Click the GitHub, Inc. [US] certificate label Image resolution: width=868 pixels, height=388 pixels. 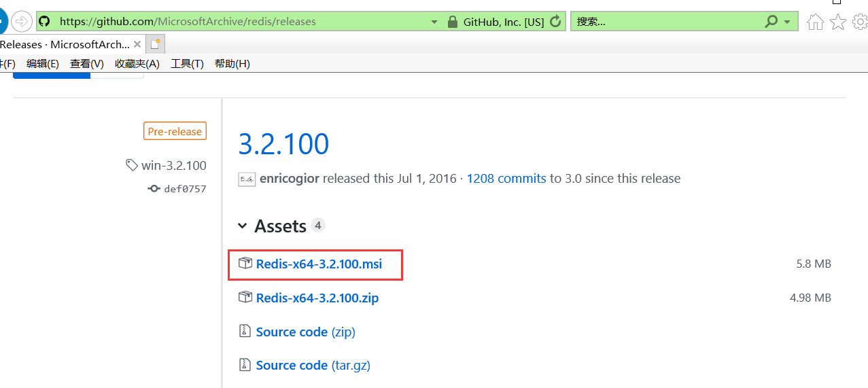click(504, 22)
